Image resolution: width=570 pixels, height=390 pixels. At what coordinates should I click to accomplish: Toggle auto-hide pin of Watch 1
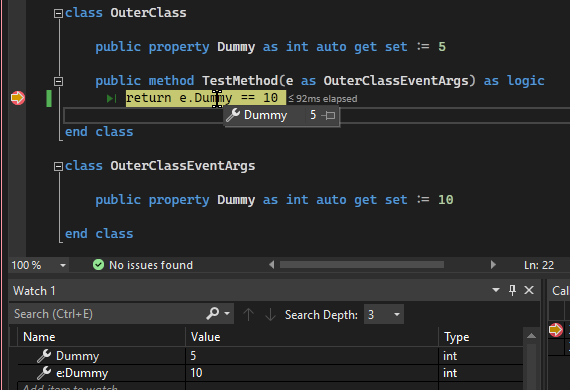point(512,290)
